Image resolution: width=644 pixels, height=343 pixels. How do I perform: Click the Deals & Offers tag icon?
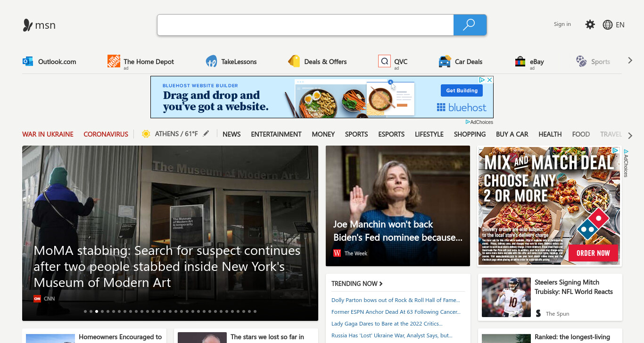pos(294,61)
